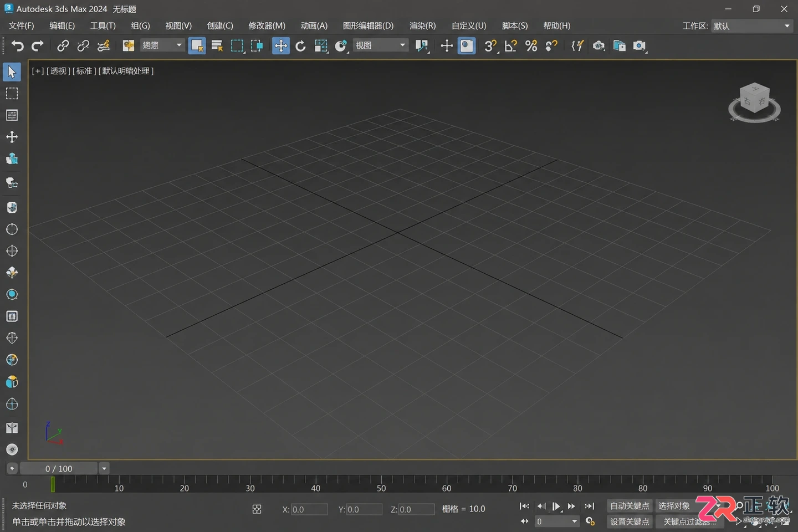798x532 pixels.
Task: Open the Material Editor icon
Action: (598, 46)
